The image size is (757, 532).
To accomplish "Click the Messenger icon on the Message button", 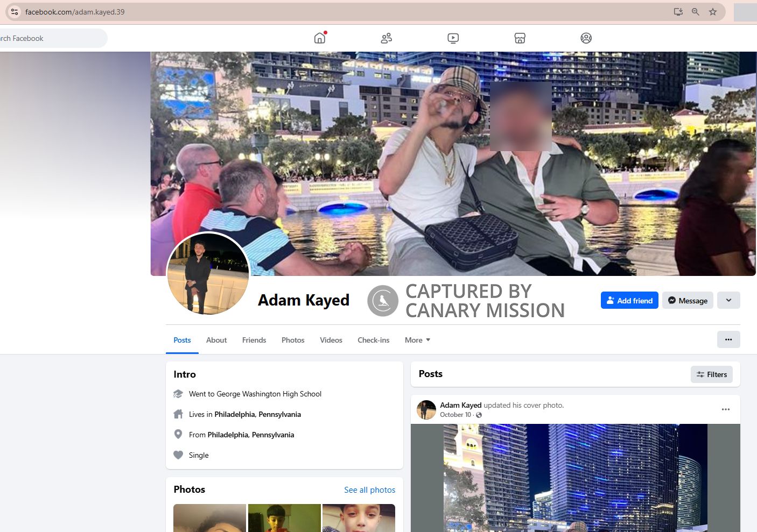I will (x=672, y=300).
